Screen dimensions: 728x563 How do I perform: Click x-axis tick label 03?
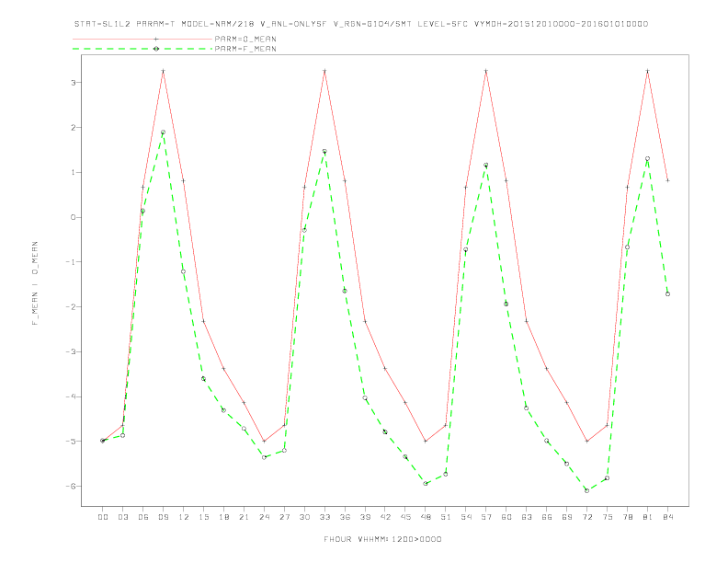pyautogui.click(x=122, y=517)
